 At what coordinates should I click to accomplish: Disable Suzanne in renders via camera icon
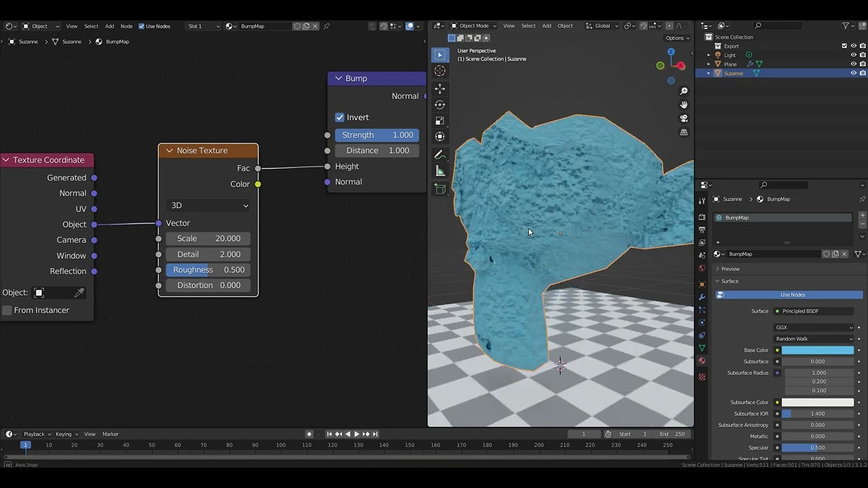(x=863, y=73)
